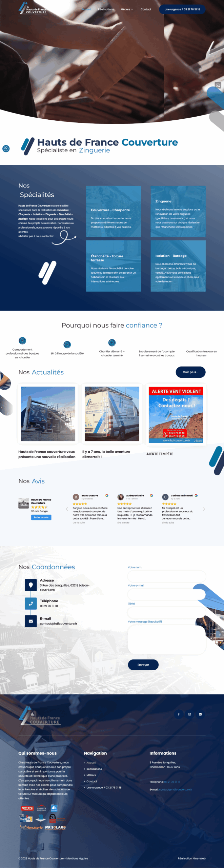Click the plus icon above Comportement professionnel

point(22,341)
